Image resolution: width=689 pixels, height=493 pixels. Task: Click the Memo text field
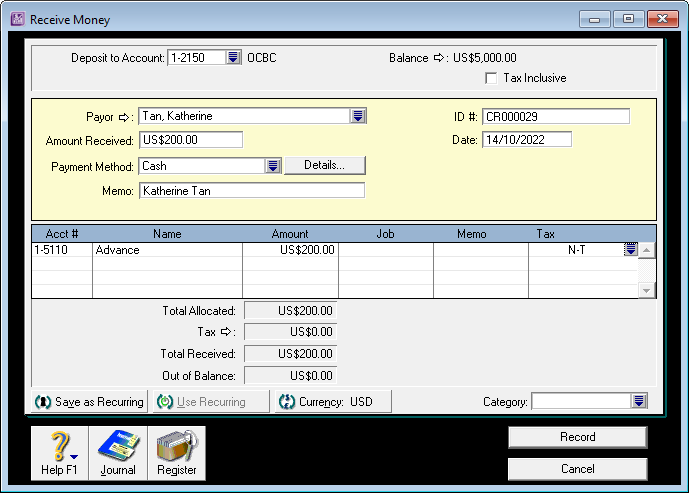pyautogui.click(x=251, y=190)
